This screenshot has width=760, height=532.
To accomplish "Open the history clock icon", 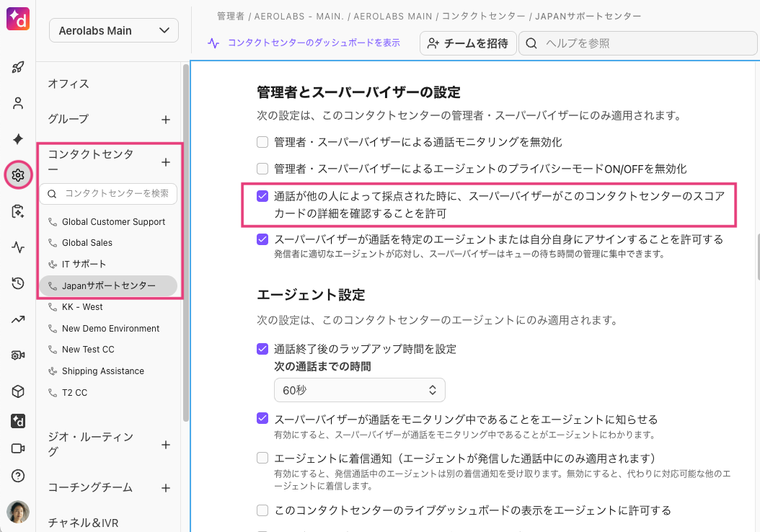I will click(18, 283).
